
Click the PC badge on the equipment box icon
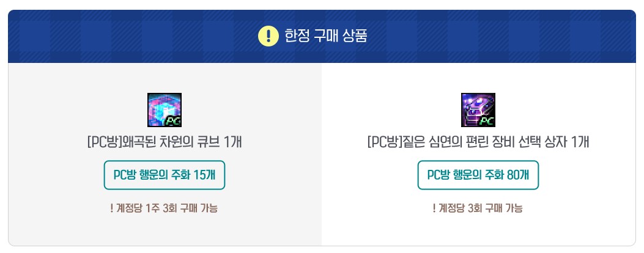486,121
